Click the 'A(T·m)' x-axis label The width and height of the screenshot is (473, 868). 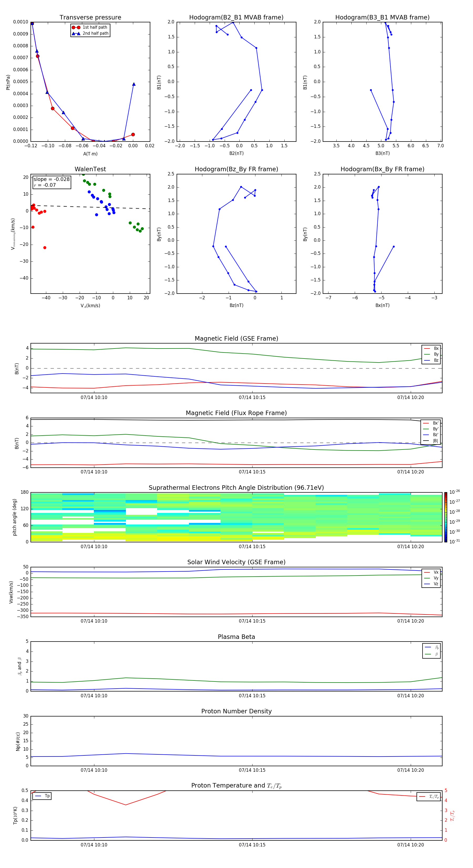point(90,154)
